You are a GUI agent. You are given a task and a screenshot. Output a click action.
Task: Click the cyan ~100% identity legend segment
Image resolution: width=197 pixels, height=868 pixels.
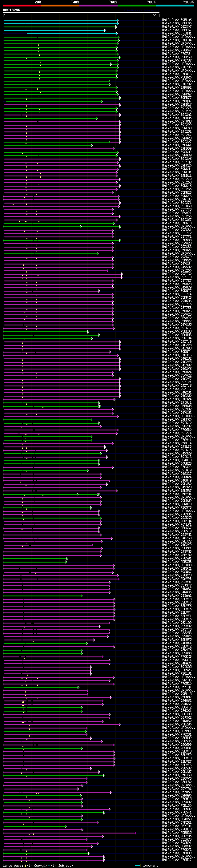click(175, 6)
